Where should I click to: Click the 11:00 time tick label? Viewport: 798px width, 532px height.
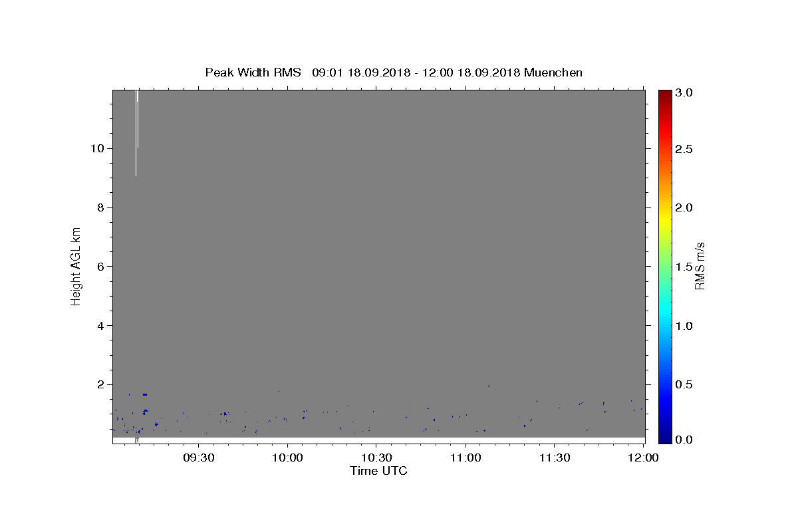[x=465, y=458]
